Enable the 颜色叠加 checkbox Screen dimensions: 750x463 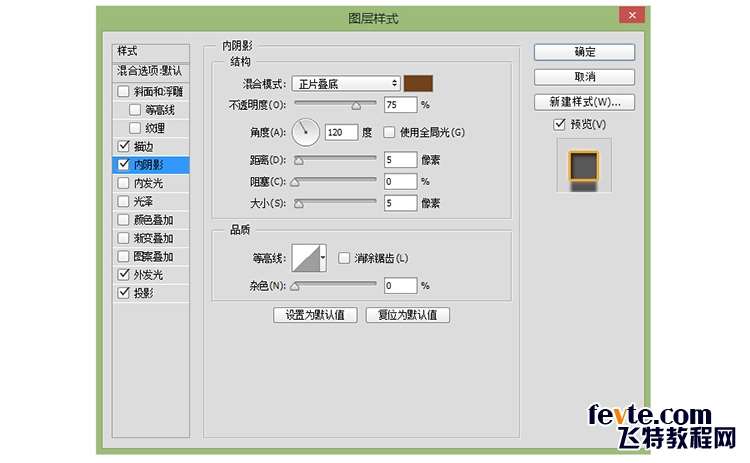click(123, 220)
